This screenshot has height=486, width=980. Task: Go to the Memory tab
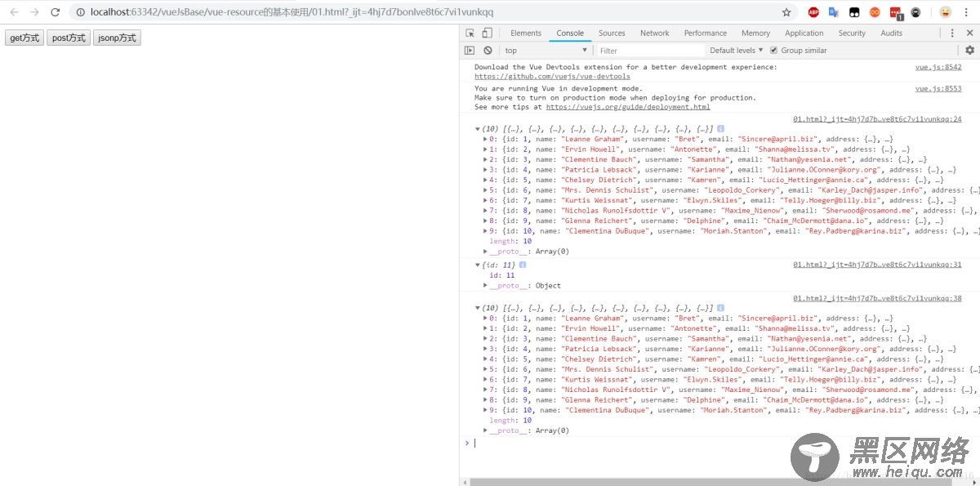[x=755, y=33]
